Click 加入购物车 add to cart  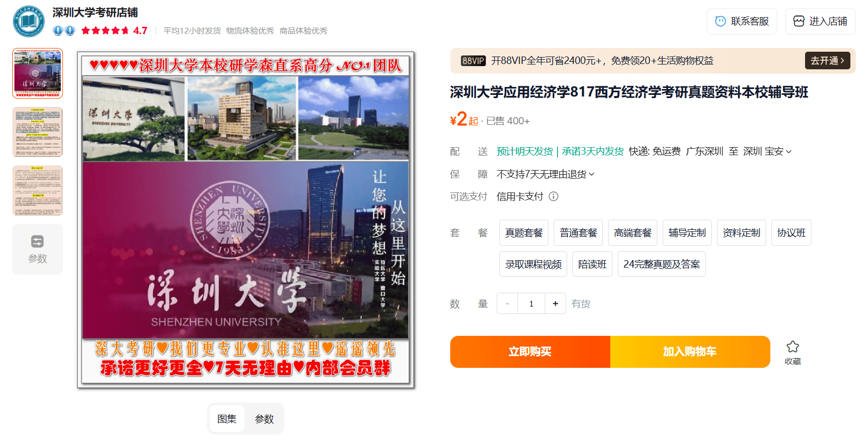690,352
